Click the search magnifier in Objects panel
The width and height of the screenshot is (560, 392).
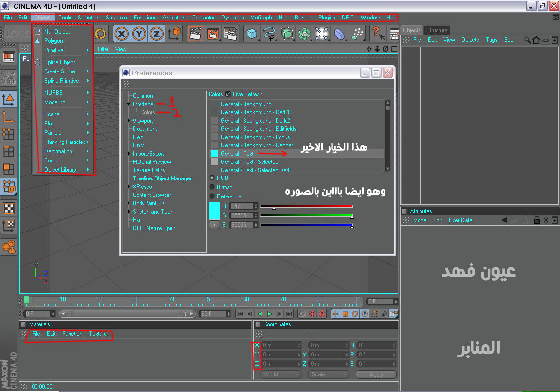[x=527, y=40]
